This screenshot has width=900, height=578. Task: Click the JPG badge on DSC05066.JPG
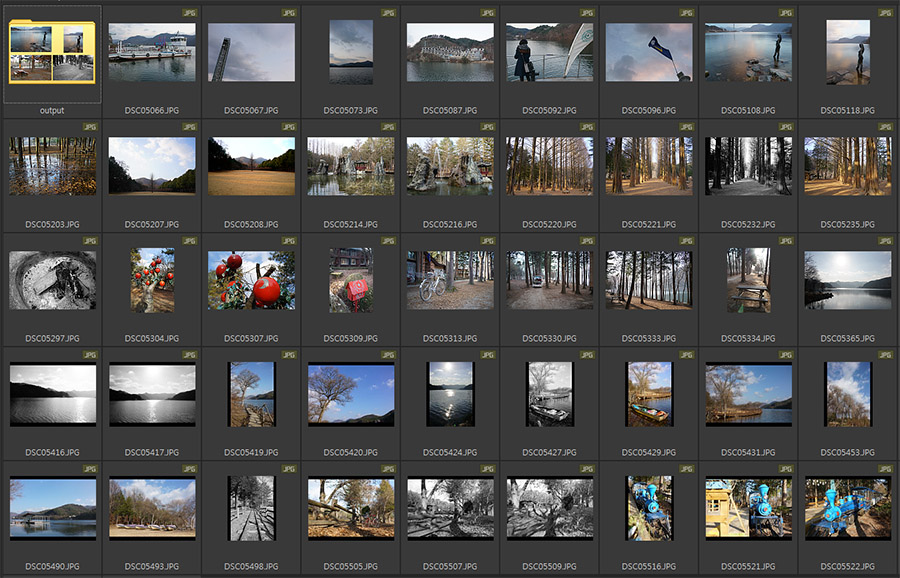(189, 13)
